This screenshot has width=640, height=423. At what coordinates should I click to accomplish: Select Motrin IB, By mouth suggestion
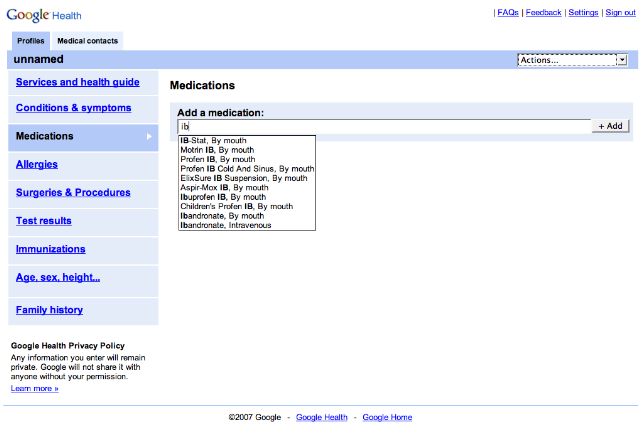tap(217, 150)
